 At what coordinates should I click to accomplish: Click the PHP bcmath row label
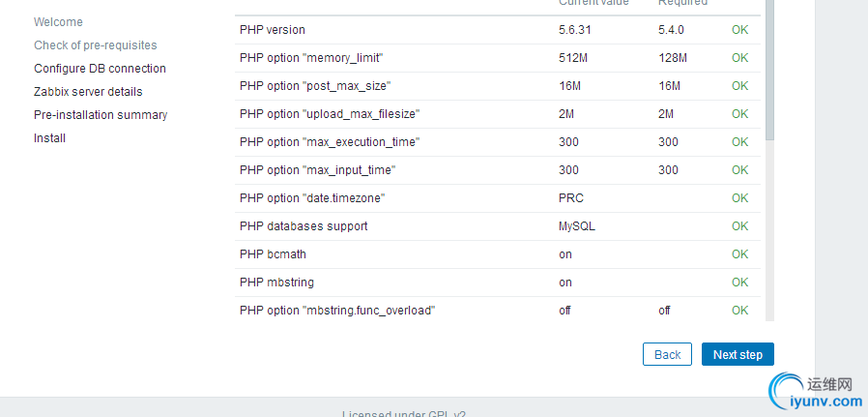pos(273,254)
